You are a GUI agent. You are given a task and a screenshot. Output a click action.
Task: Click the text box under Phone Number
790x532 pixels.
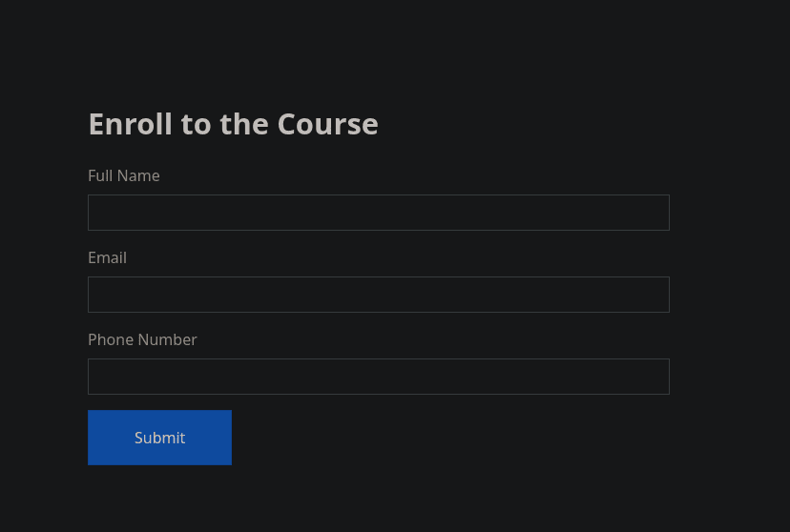click(x=378, y=377)
